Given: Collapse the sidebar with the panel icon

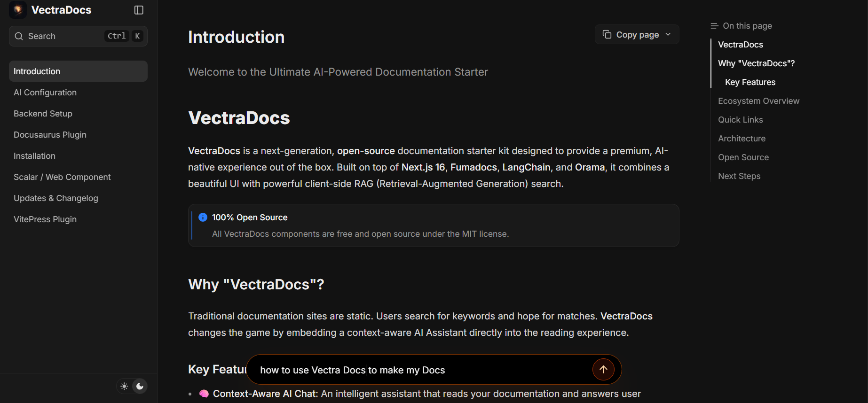Looking at the screenshot, I should pos(139,10).
